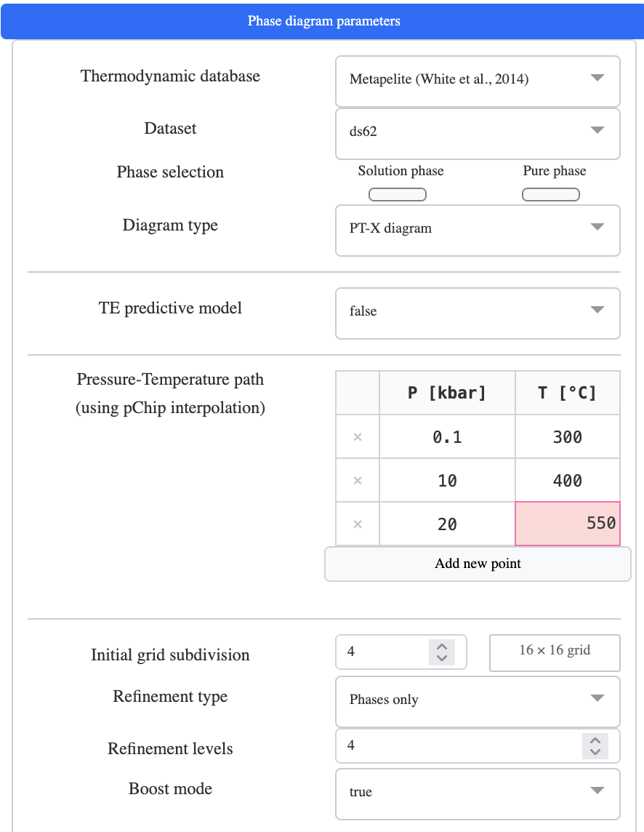Click the Add new point button
The width and height of the screenshot is (644, 832).
[x=478, y=564]
